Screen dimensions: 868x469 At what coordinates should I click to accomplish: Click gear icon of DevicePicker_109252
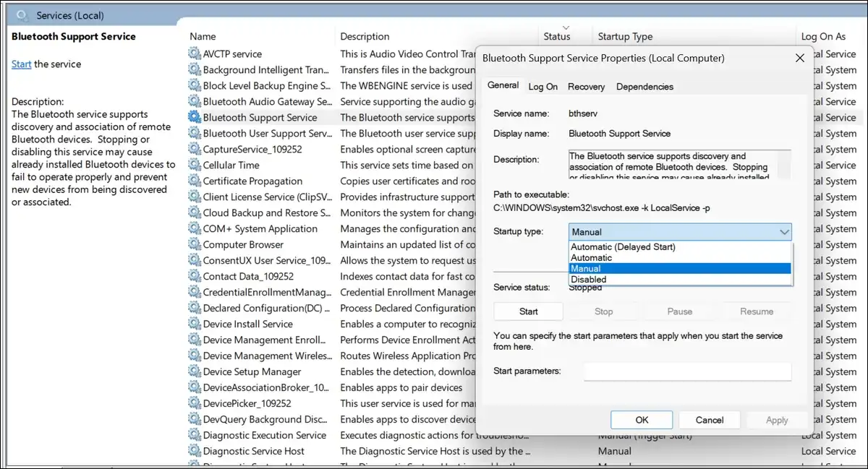(x=195, y=403)
